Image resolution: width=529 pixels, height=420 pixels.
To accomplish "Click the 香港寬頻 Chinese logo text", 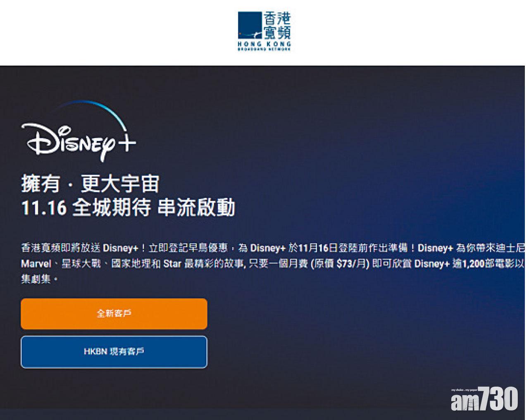I will pyautogui.click(x=277, y=25).
